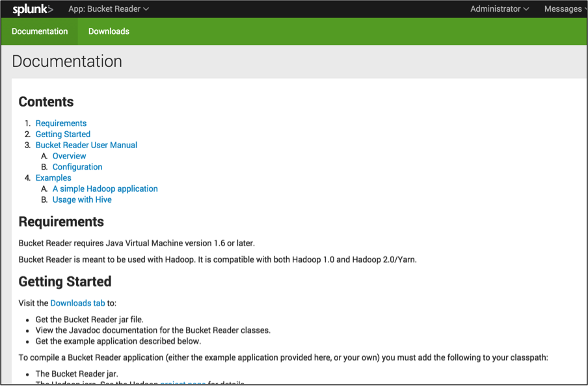This screenshot has width=588, height=386.
Task: Open A simple Hadoop application link
Action: [x=105, y=188]
